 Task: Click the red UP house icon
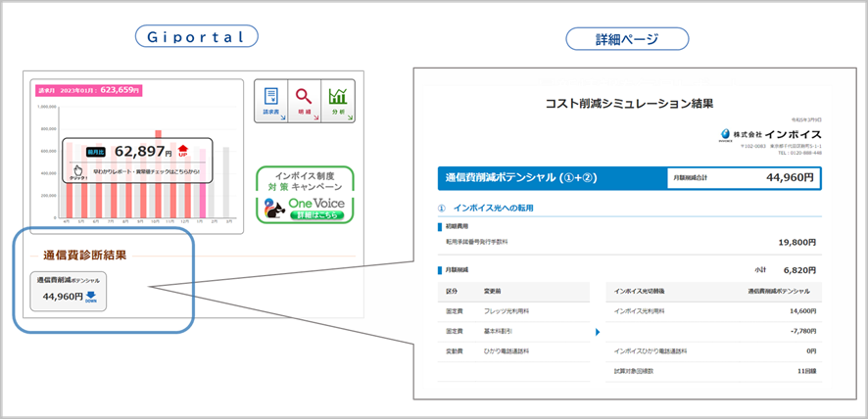tap(183, 150)
